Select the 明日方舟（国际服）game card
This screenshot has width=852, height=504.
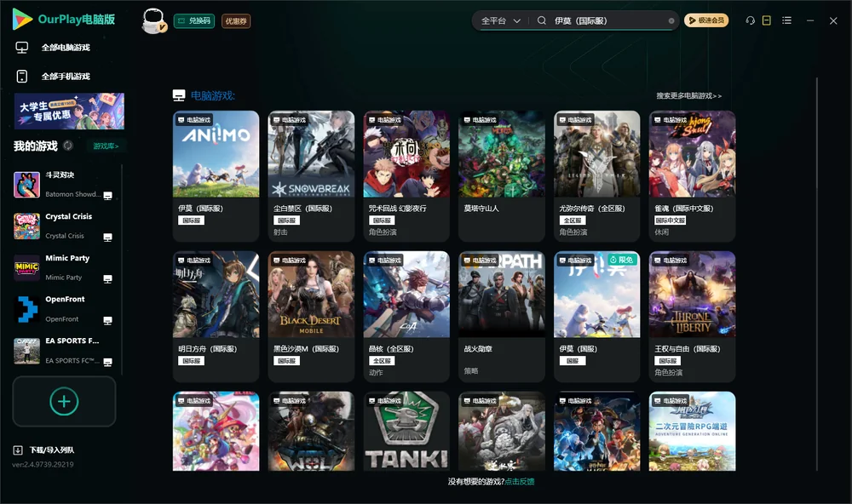(216, 317)
